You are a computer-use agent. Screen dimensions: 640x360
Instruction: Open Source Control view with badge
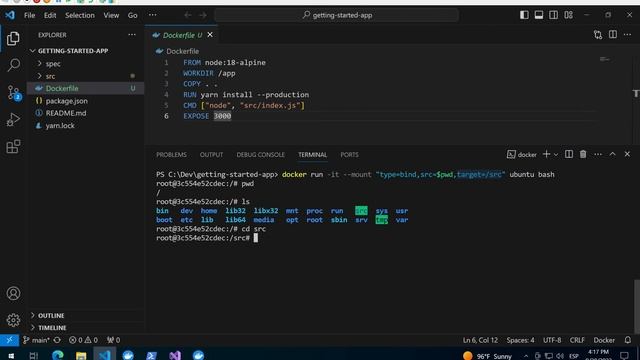coord(13,93)
